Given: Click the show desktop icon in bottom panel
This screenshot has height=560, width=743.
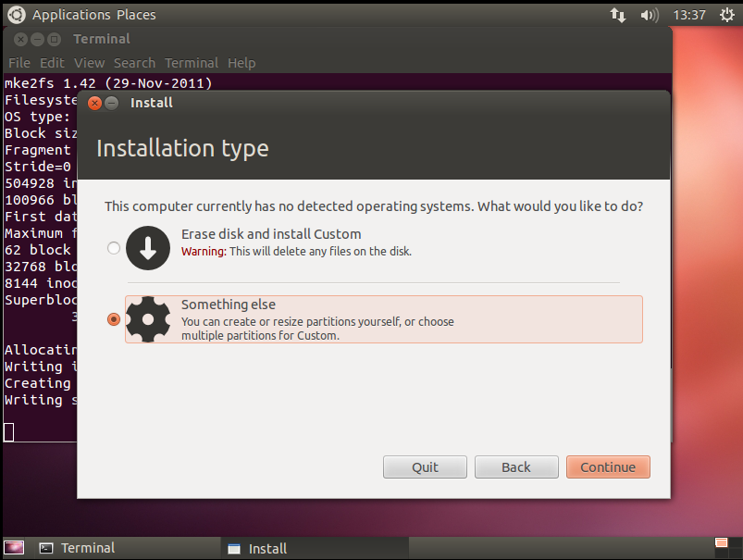Looking at the screenshot, I should coord(15,548).
